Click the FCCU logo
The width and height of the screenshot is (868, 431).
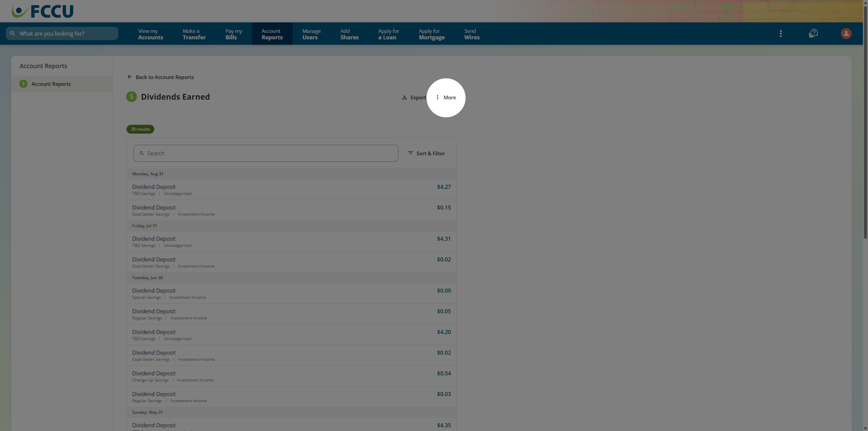(x=43, y=11)
